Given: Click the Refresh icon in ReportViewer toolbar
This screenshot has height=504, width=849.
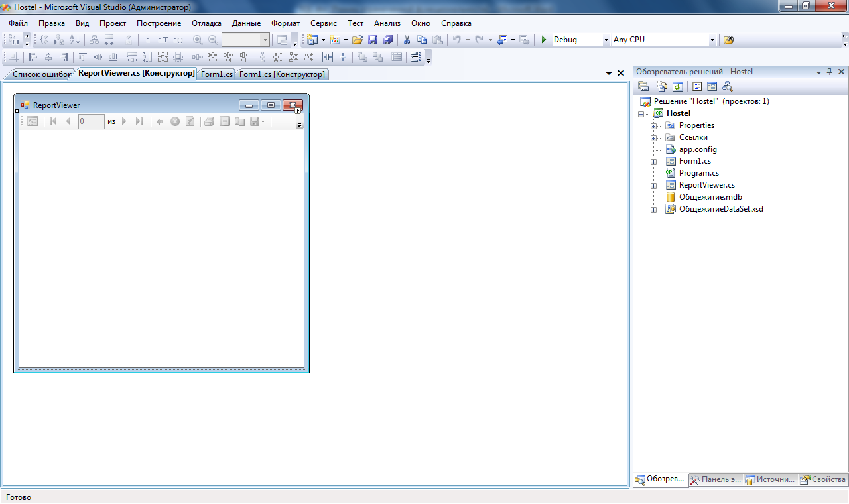Looking at the screenshot, I should pyautogui.click(x=190, y=121).
